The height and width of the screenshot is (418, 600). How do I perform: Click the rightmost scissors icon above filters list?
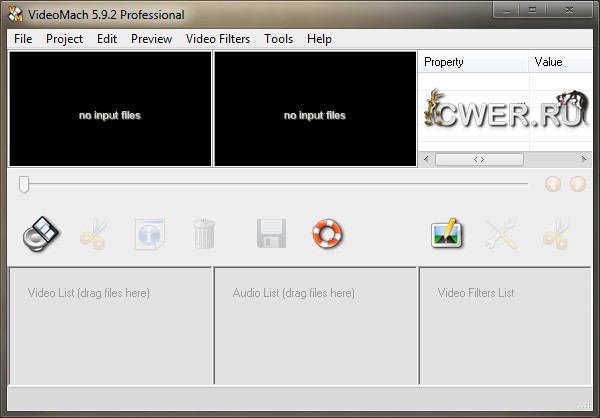coord(555,234)
